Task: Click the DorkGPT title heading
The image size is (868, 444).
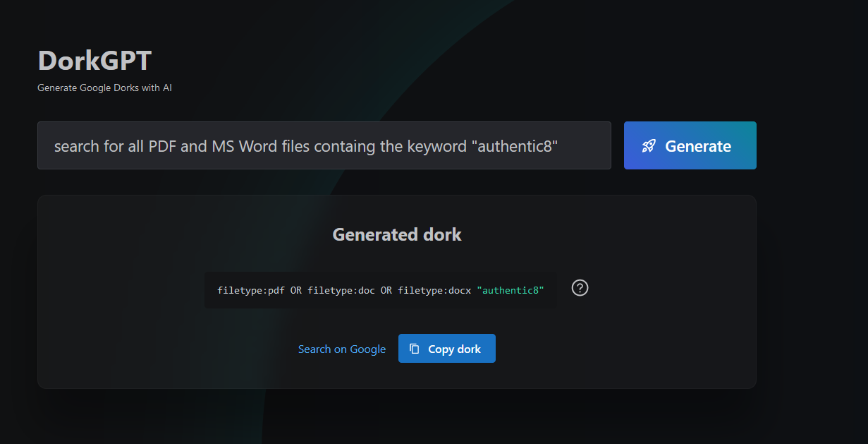Action: (94, 61)
